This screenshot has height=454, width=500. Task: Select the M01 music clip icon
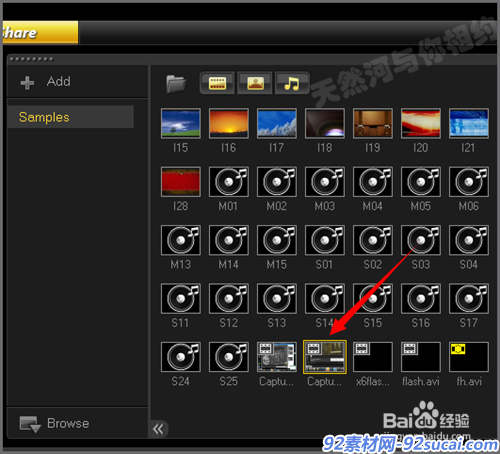[x=229, y=182]
